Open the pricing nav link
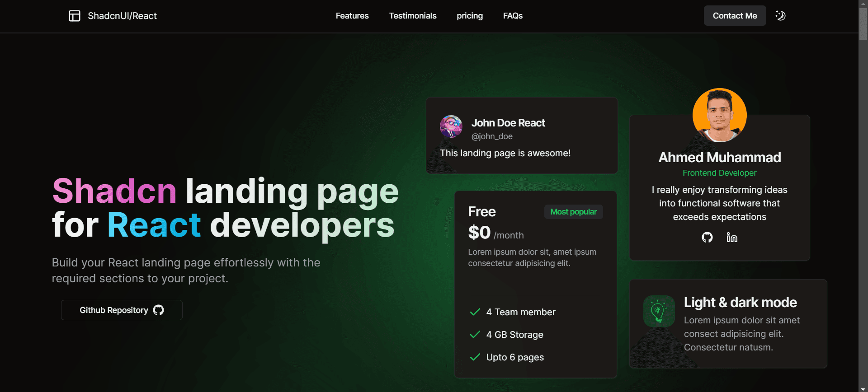Viewport: 868px width, 392px height. click(470, 16)
